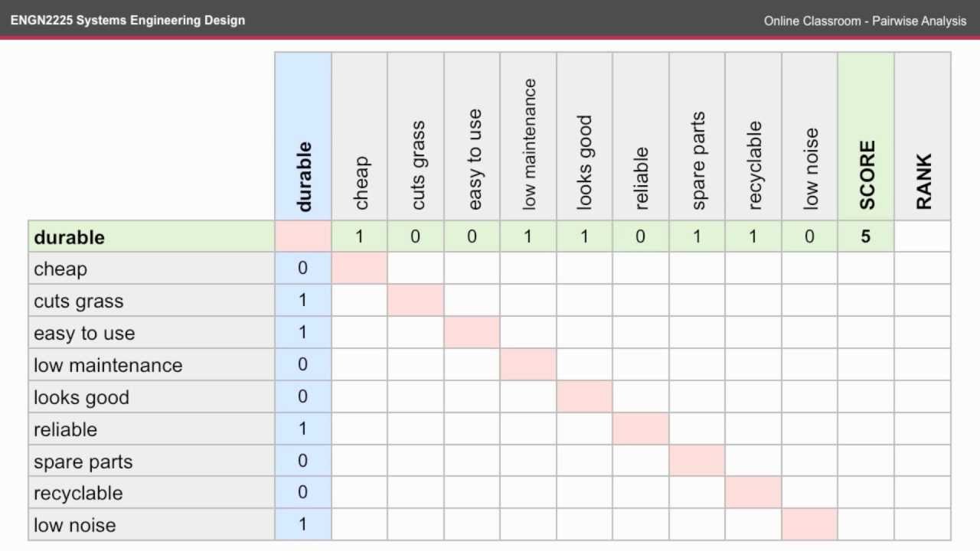The width and height of the screenshot is (980, 551).
Task: Select the "reliable" row label
Action: (65, 429)
